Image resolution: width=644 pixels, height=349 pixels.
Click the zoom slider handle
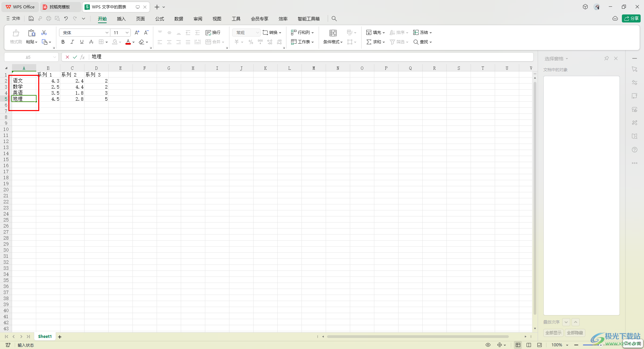(601, 345)
